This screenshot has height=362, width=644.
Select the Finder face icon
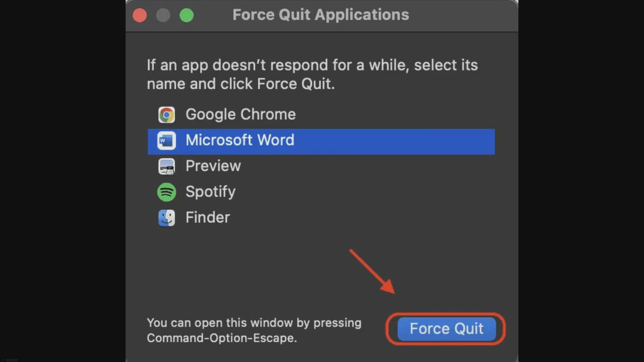click(x=166, y=218)
